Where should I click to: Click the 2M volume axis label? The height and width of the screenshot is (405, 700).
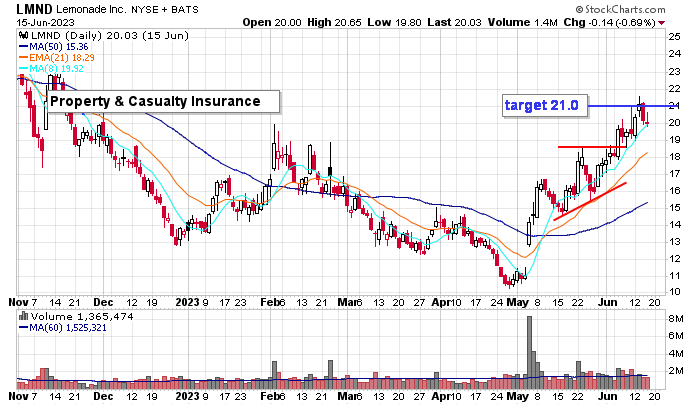coord(675,371)
